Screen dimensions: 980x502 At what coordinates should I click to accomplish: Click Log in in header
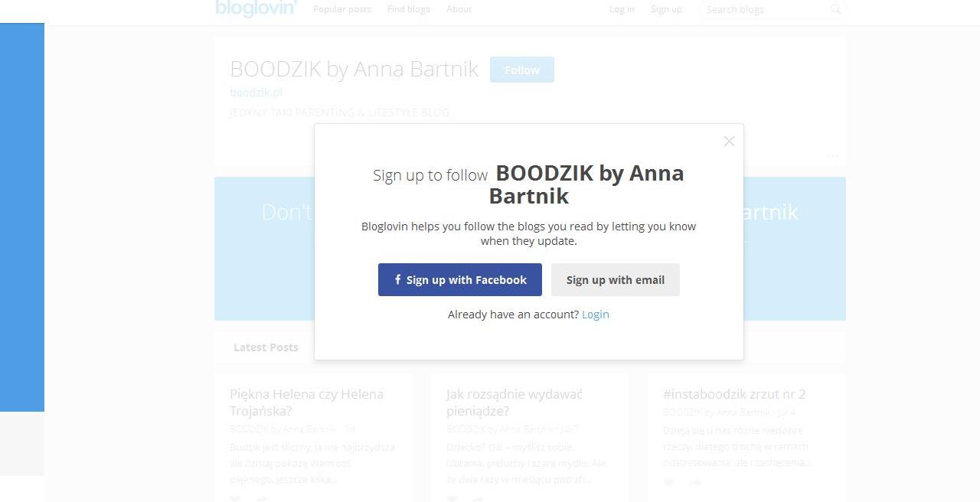[x=622, y=9]
